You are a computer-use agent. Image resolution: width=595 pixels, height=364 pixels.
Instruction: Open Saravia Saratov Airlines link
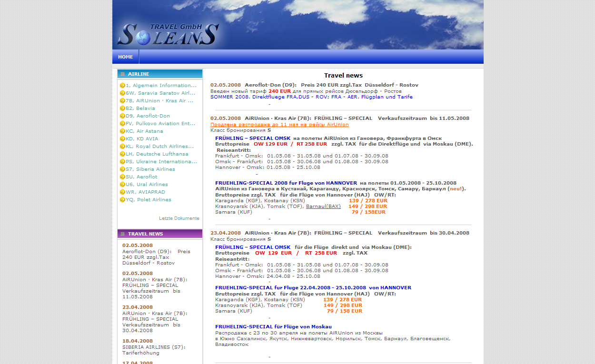(160, 93)
